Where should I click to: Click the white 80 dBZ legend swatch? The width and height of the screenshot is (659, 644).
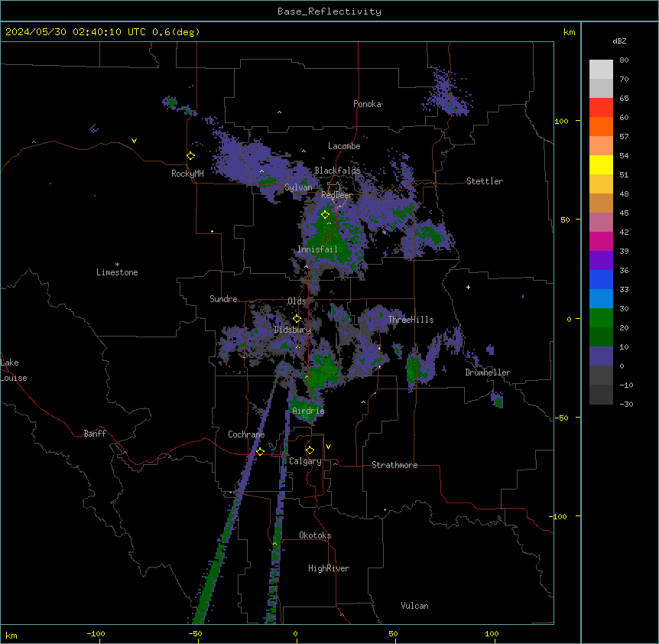click(x=601, y=70)
